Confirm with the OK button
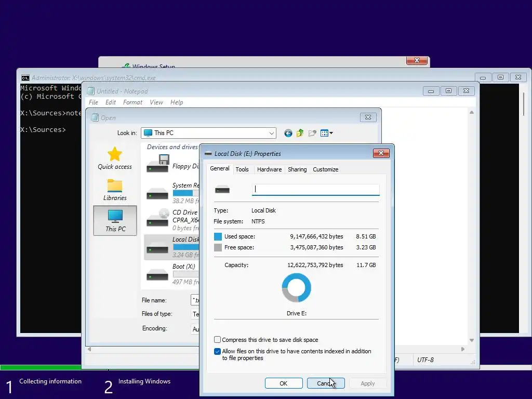 point(284,383)
